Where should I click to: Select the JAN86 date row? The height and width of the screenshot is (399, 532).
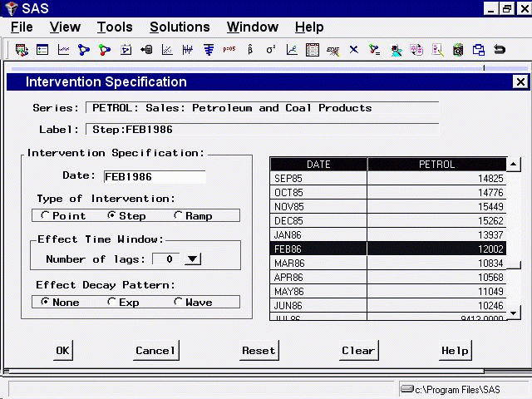pos(387,234)
